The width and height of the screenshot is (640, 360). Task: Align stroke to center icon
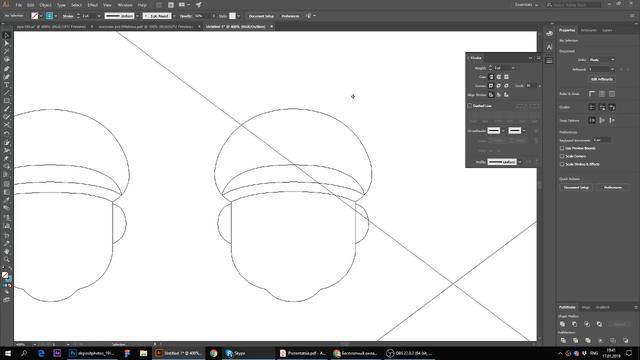click(x=491, y=95)
